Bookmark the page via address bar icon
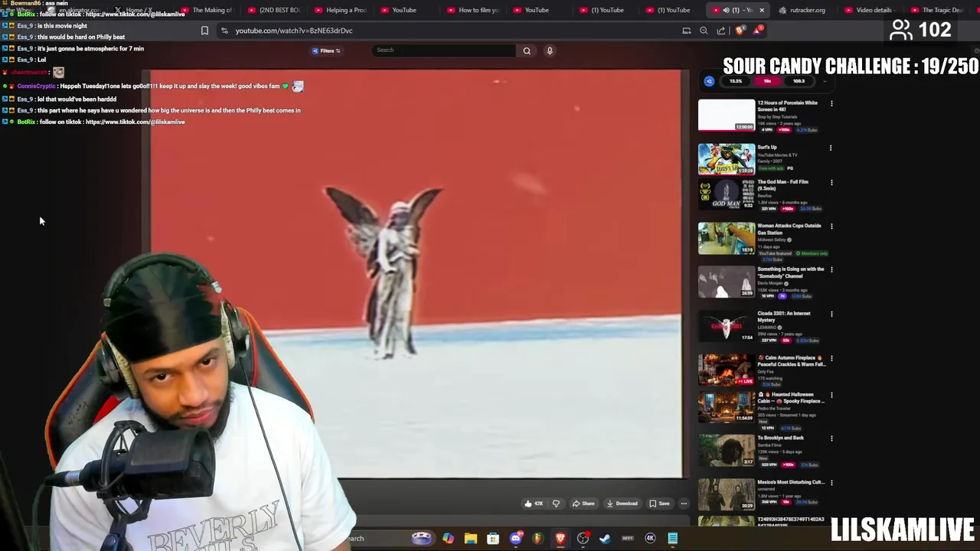This screenshot has width=980, height=551. (x=204, y=31)
